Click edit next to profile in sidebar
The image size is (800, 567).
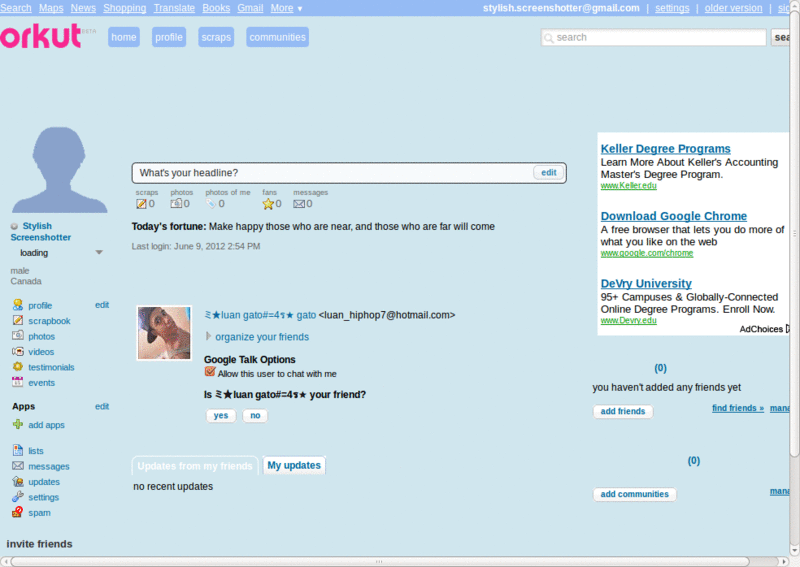coord(102,305)
